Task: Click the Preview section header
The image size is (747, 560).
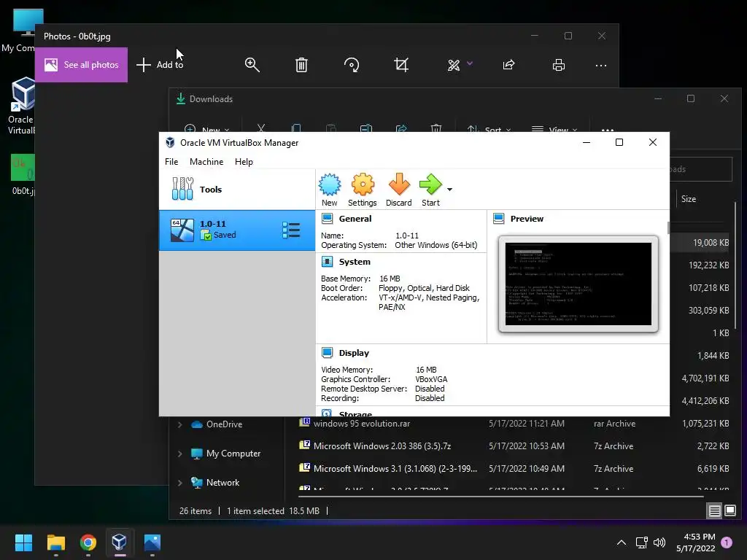Action: (527, 219)
